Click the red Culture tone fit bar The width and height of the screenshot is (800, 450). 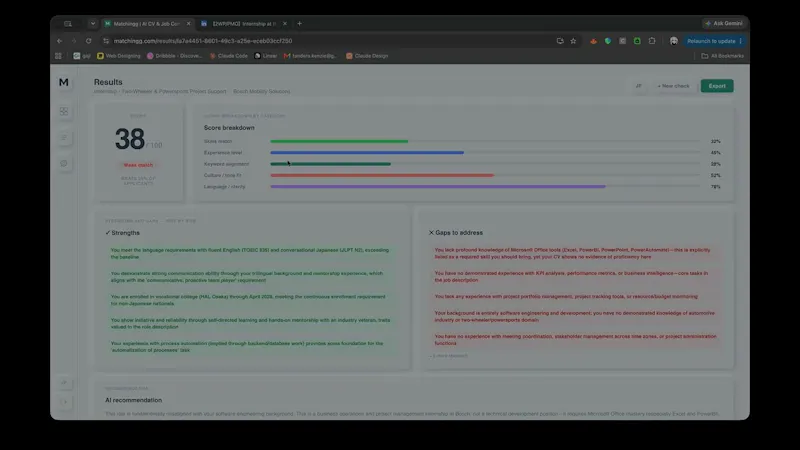click(382, 176)
